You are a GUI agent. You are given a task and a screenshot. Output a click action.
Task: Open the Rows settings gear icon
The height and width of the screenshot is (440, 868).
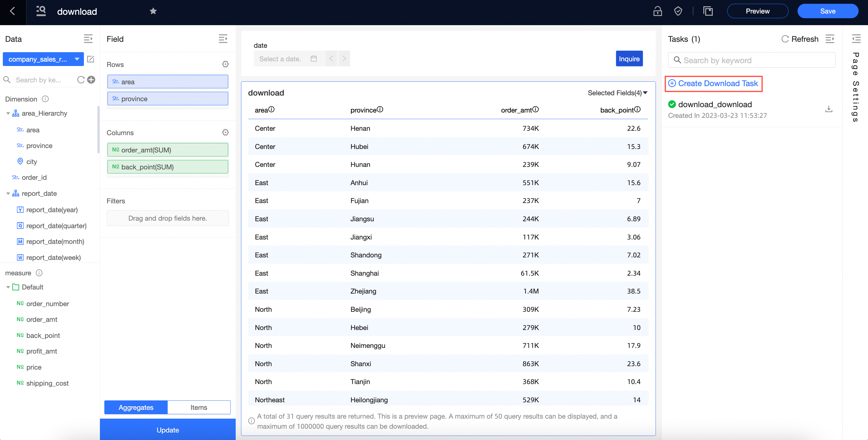[x=225, y=64]
